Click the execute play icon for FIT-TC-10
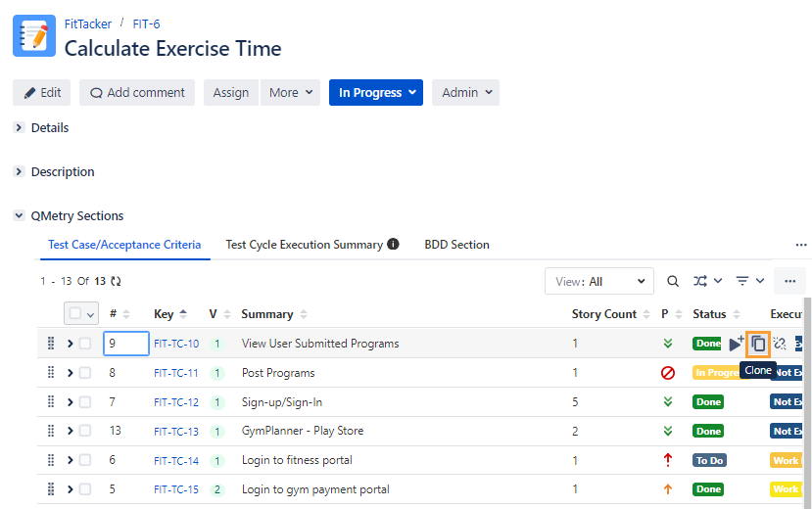812x509 pixels. pyautogui.click(x=736, y=344)
